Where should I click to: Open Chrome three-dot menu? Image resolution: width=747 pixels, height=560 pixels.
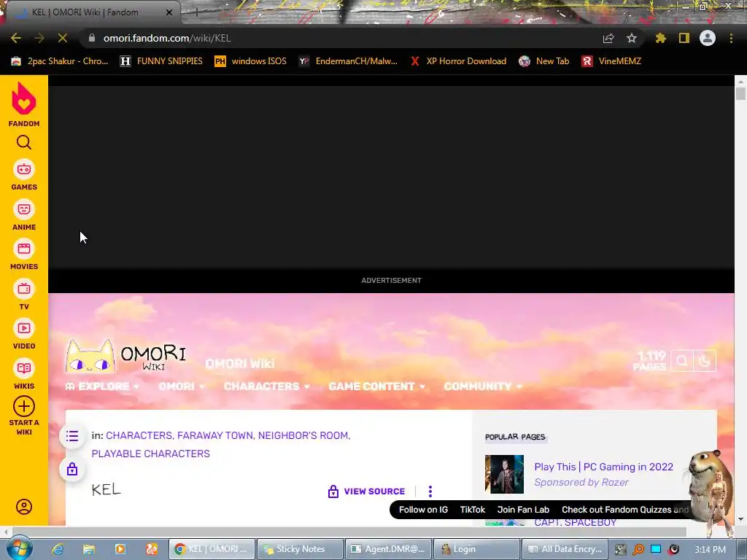point(731,38)
